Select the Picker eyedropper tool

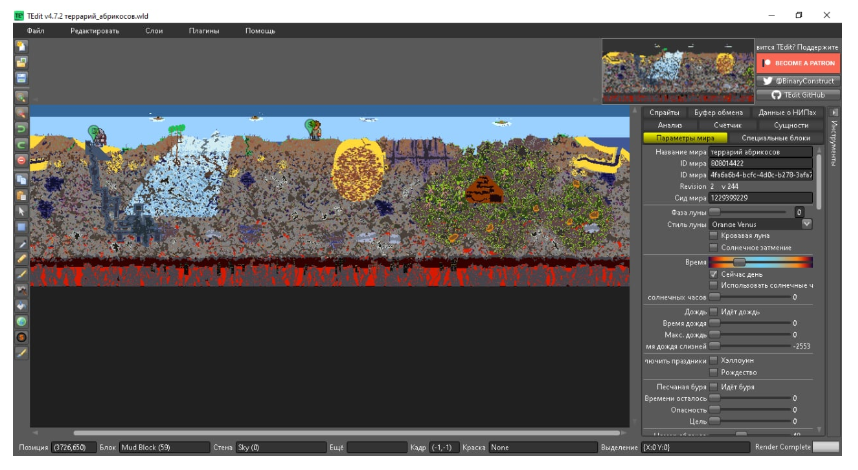coord(21,243)
